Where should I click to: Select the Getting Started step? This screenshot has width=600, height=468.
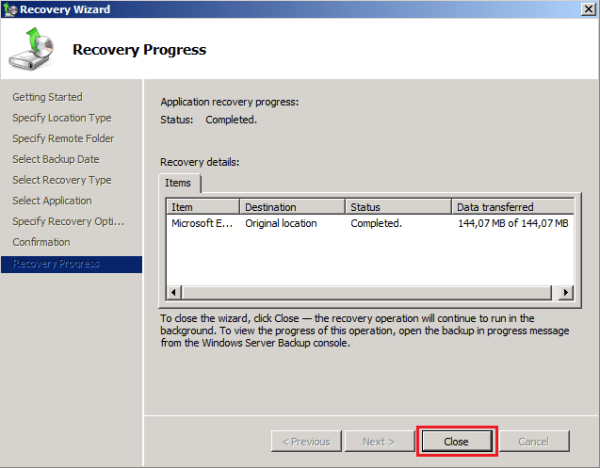coord(47,97)
